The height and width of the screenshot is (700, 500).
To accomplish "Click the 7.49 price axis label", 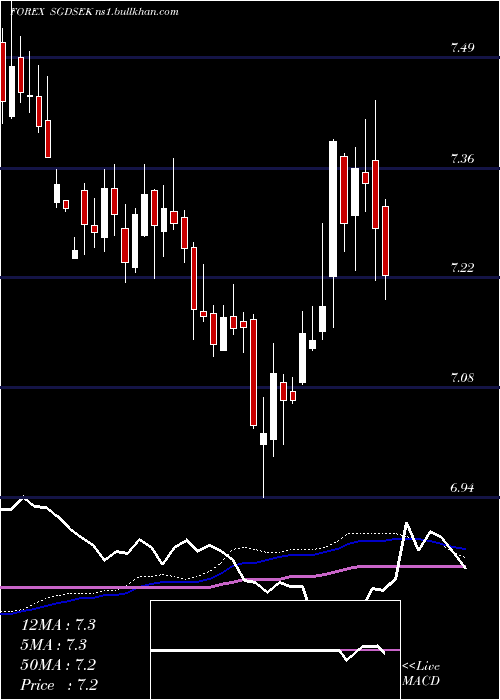I will point(462,48).
